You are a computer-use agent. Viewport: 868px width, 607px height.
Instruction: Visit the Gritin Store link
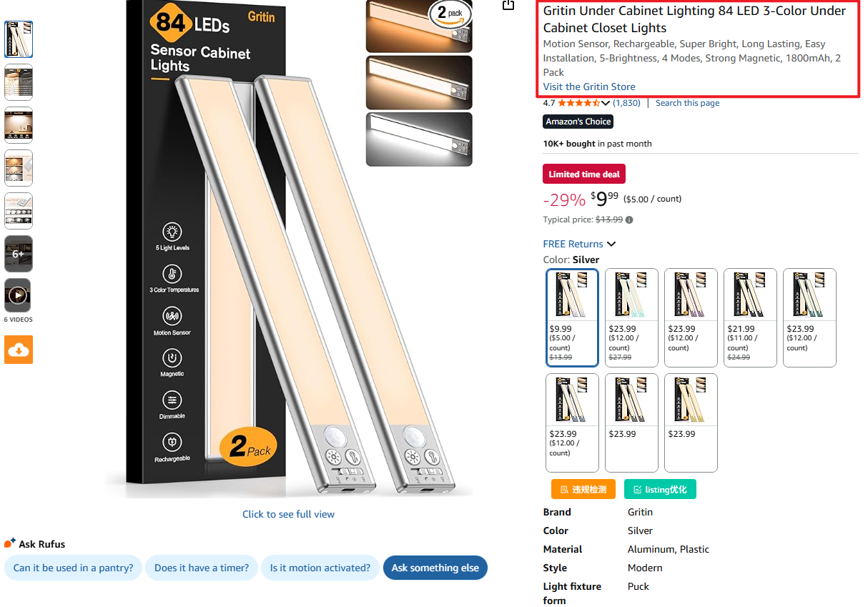click(589, 87)
